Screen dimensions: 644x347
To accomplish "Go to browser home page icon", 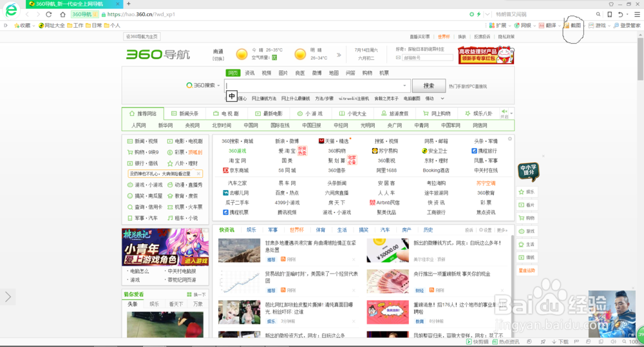I will (x=62, y=14).
